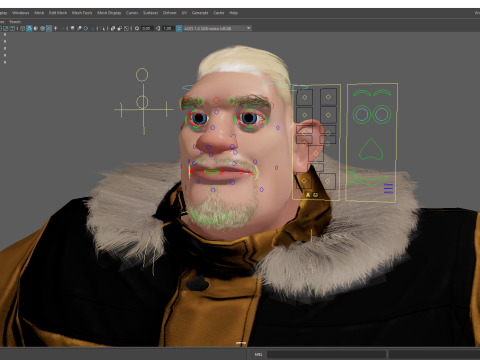Click the command line input field
Viewport: 480px width, 360px height.
[326, 354]
